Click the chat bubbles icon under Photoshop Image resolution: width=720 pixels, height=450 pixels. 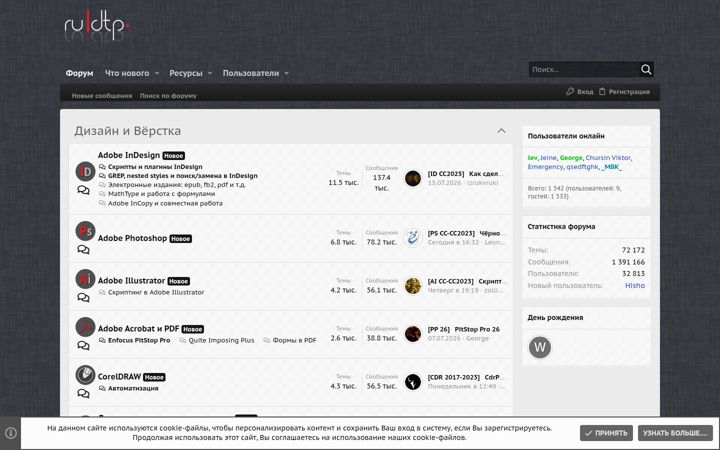84,250
